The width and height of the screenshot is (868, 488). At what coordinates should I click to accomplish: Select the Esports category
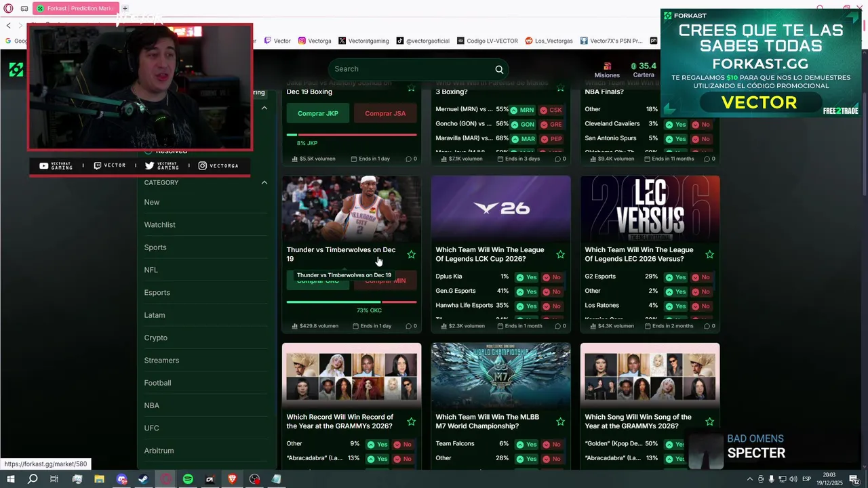(157, 293)
